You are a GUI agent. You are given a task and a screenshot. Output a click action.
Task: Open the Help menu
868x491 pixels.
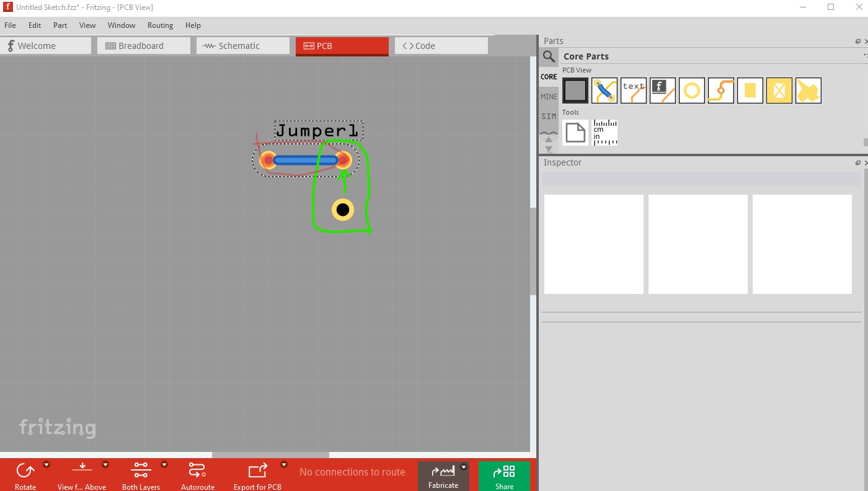point(193,25)
